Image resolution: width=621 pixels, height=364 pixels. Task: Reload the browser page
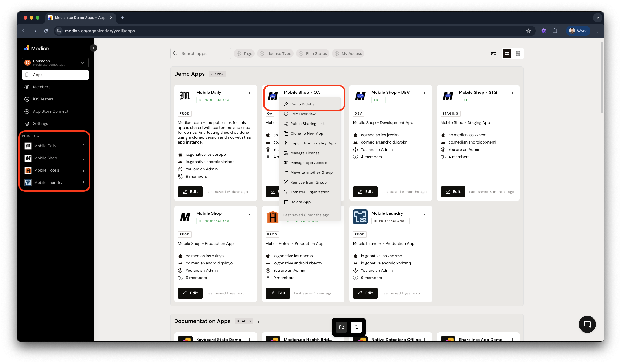click(46, 31)
